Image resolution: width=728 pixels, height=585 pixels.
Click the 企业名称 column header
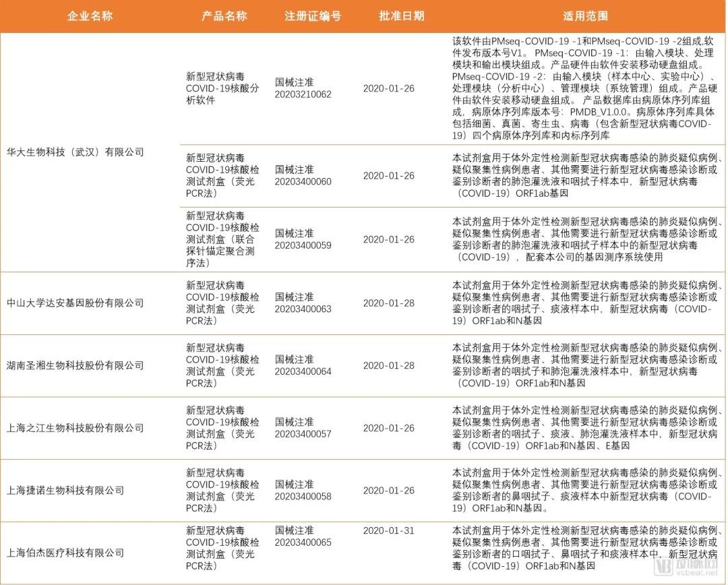[x=90, y=16]
